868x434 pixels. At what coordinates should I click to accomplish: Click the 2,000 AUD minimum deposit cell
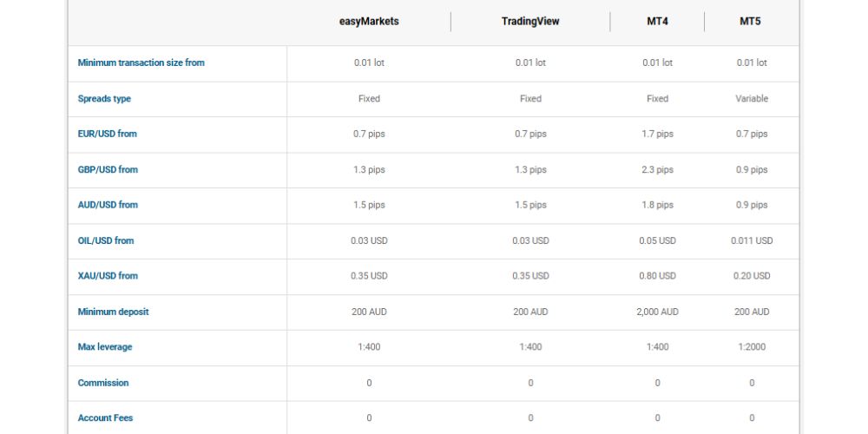pyautogui.click(x=657, y=312)
